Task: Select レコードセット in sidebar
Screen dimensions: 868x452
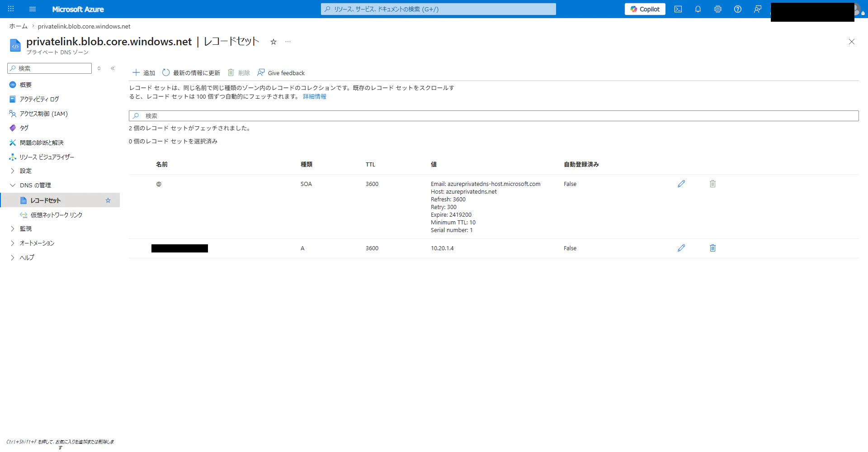Action: tap(46, 200)
